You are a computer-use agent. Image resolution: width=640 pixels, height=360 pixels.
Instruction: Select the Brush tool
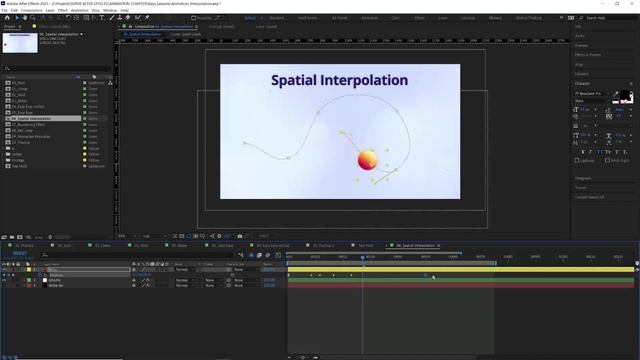[x=112, y=18]
